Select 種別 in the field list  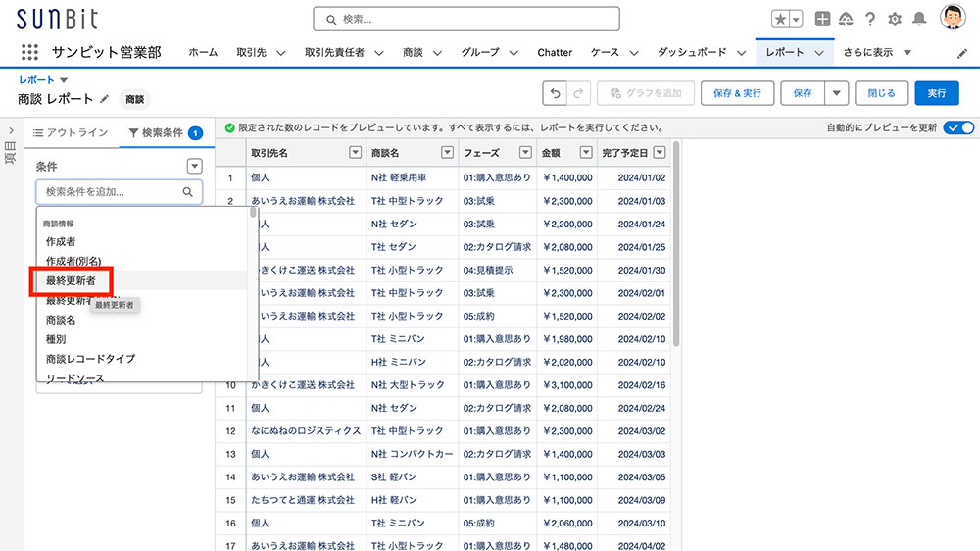click(x=56, y=339)
